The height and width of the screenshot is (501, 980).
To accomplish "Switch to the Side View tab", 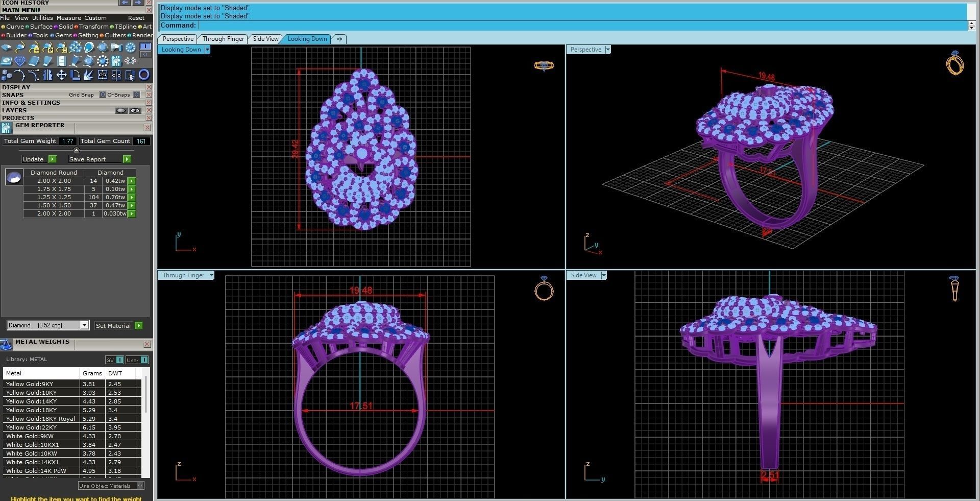I will [266, 39].
